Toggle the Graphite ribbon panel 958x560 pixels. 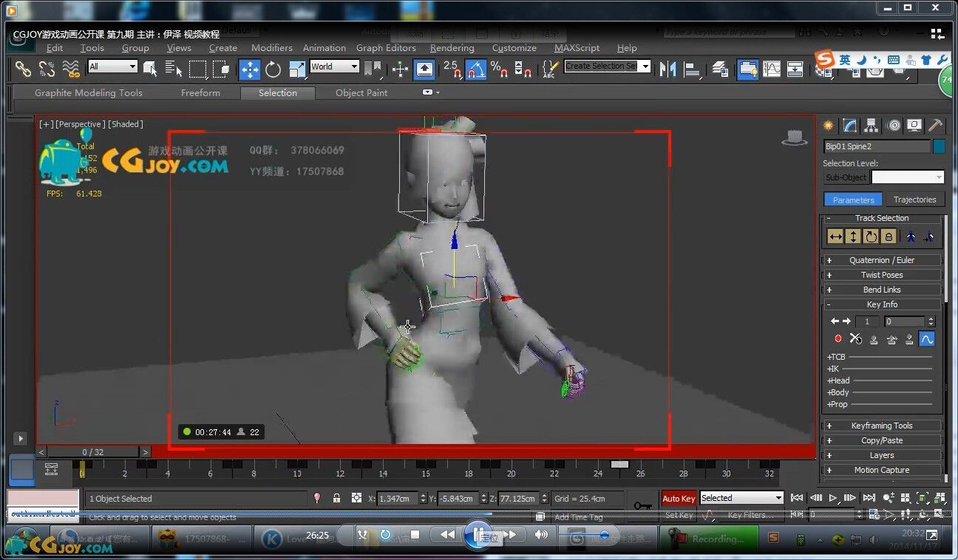[x=747, y=69]
